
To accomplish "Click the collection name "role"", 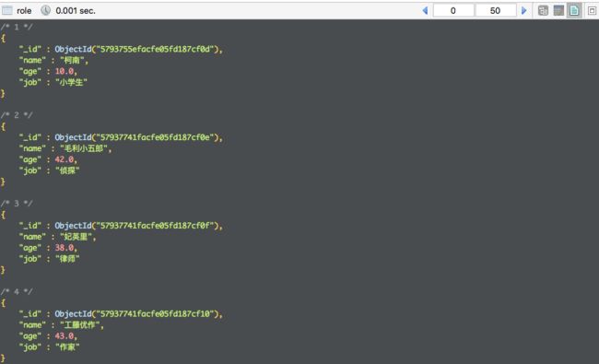I will click(24, 11).
